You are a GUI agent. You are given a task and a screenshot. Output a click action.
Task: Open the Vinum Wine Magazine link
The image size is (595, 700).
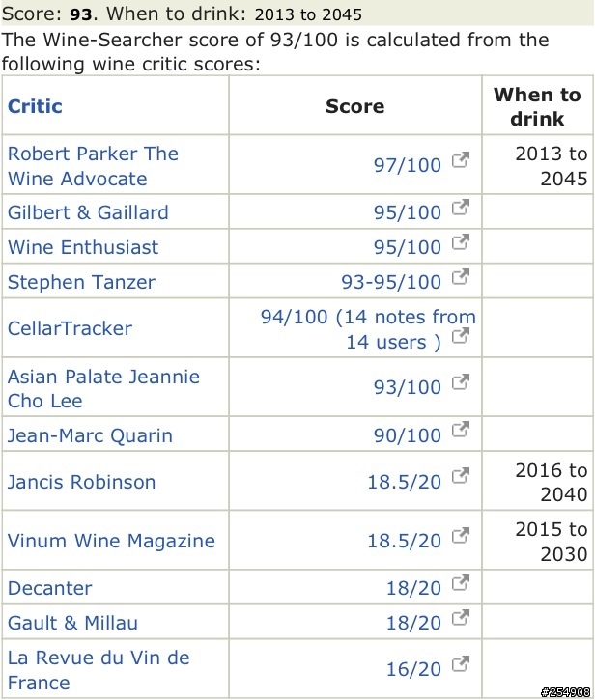pos(112,541)
